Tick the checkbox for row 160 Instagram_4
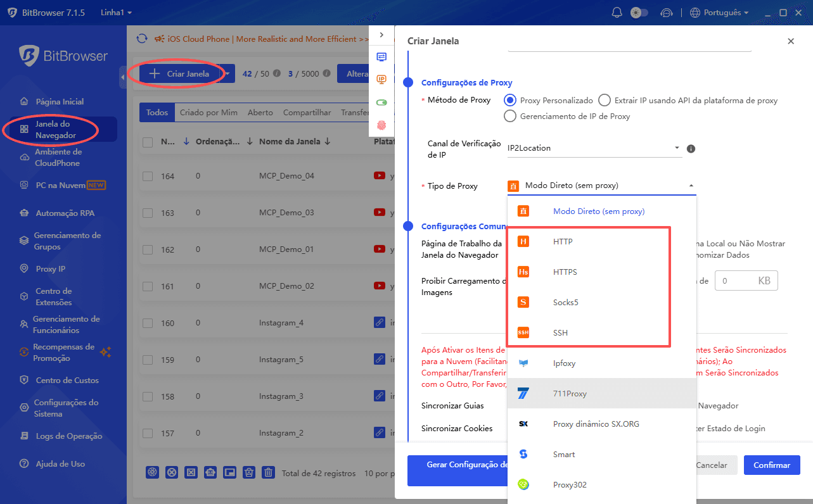The height and width of the screenshot is (504, 813). click(x=148, y=323)
